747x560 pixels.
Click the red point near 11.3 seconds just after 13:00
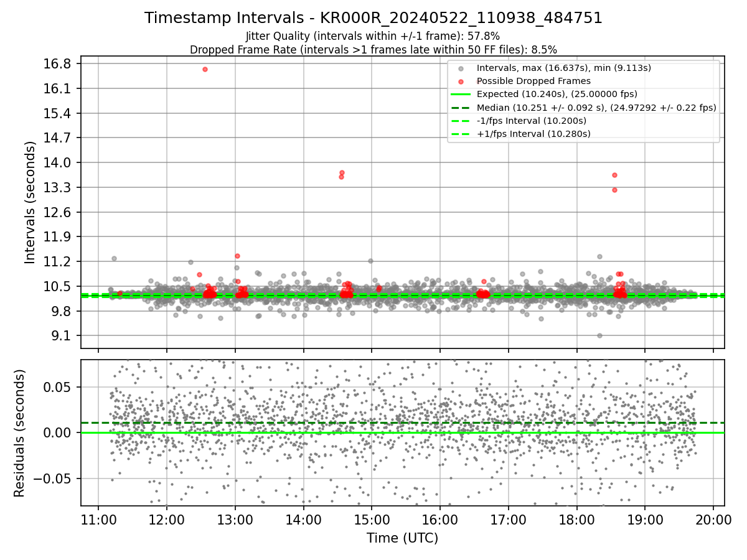(x=237, y=256)
